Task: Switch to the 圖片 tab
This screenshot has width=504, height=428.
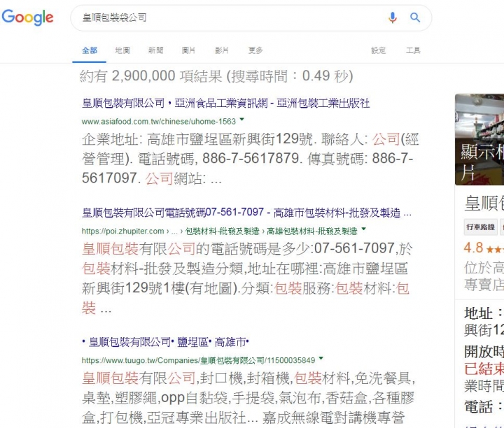Action: [189, 50]
